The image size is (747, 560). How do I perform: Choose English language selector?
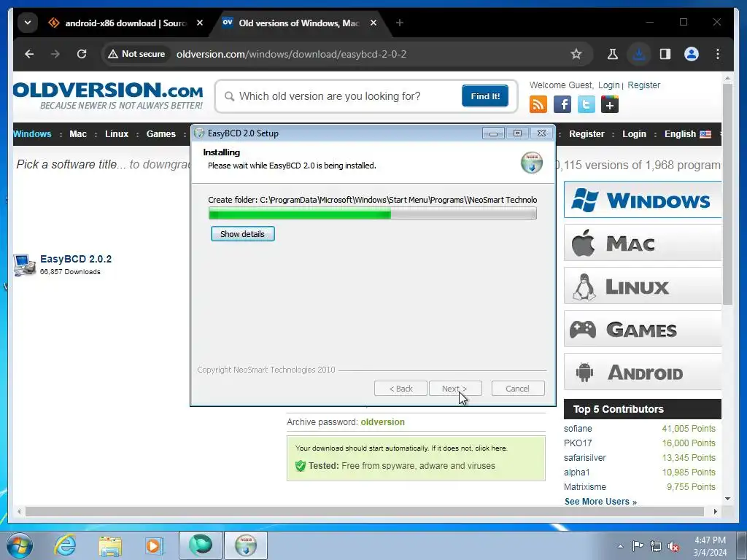point(687,134)
